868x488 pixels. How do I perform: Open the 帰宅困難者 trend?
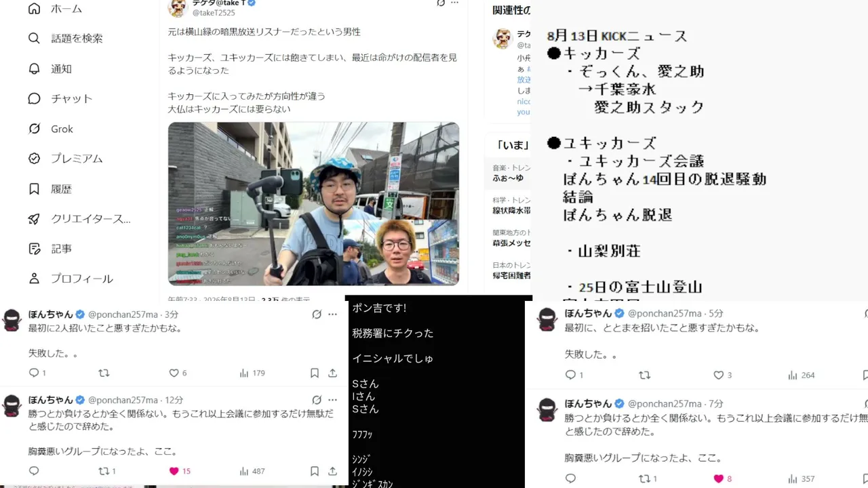pyautogui.click(x=512, y=275)
